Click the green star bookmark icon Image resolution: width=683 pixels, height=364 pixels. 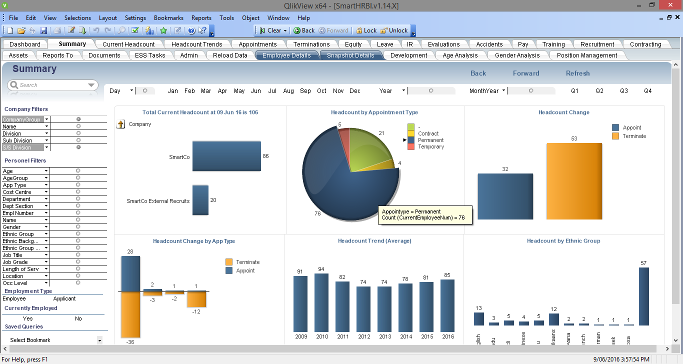[x=163, y=30]
